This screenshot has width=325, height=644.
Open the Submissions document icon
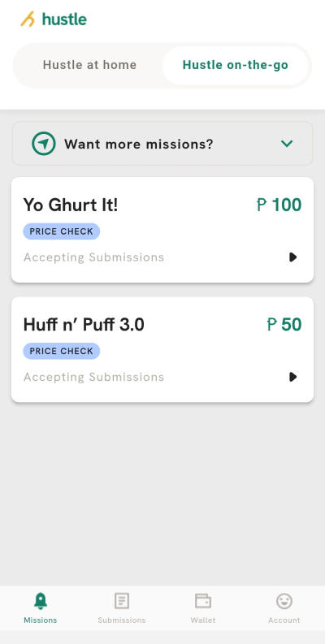click(122, 601)
